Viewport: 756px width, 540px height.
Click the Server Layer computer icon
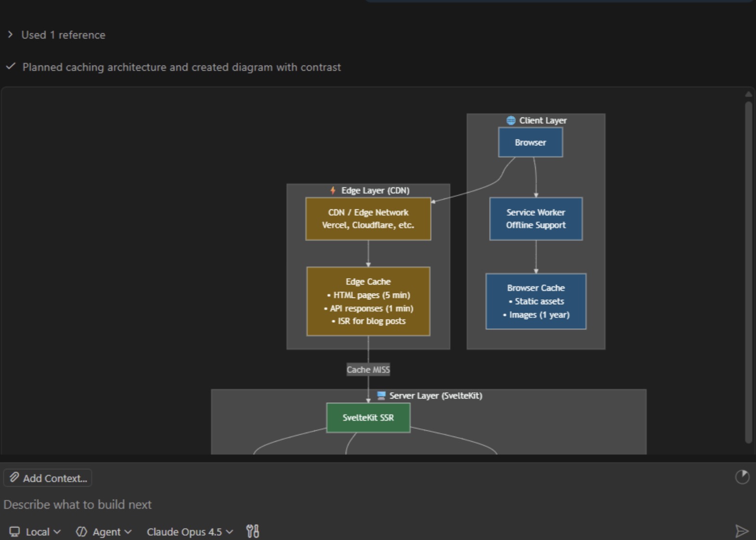point(381,396)
